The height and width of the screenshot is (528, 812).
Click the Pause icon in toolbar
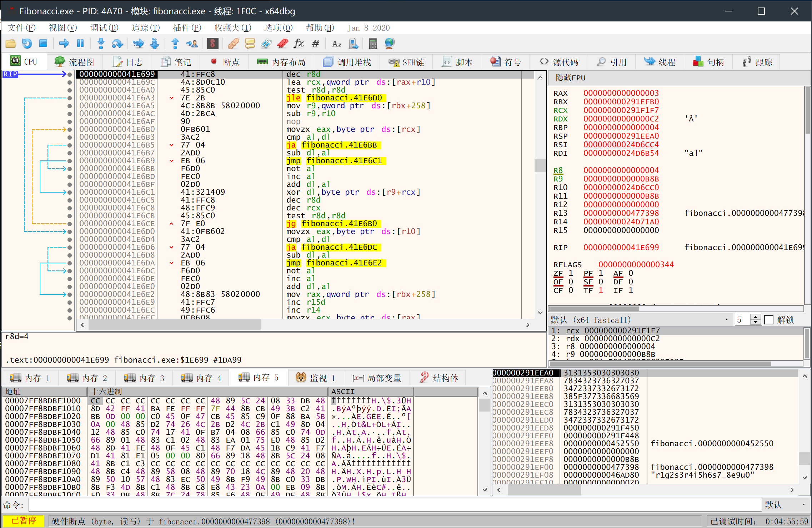coord(80,44)
